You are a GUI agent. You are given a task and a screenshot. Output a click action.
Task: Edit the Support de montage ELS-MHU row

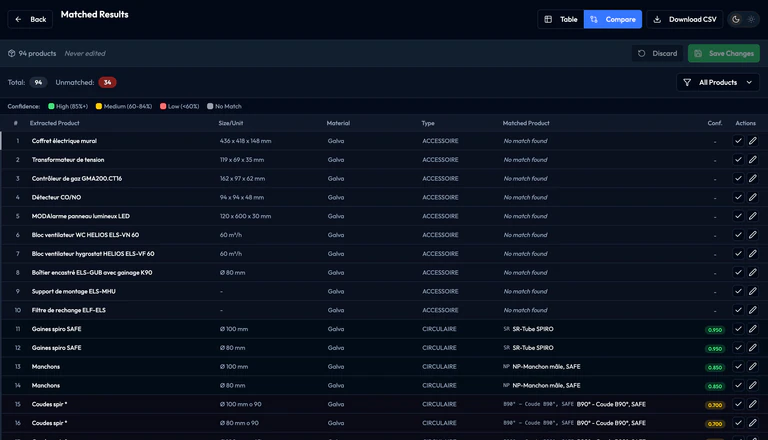(x=753, y=292)
